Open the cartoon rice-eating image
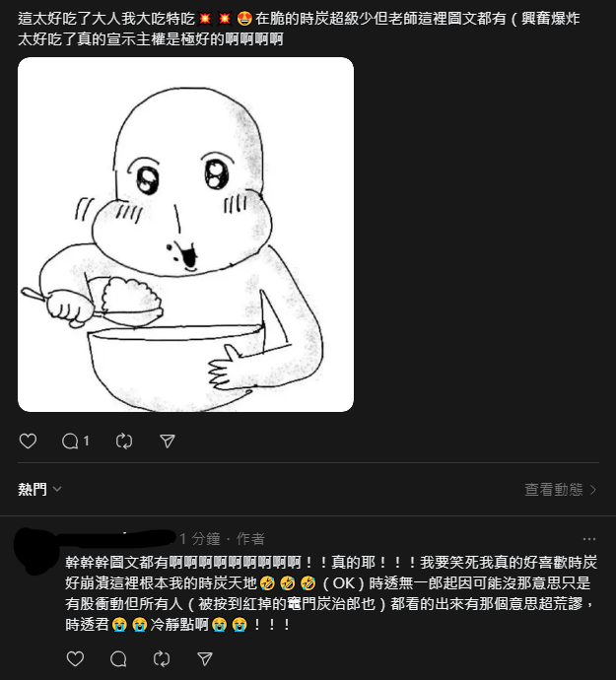This screenshot has width=616, height=680. pyautogui.click(x=185, y=235)
